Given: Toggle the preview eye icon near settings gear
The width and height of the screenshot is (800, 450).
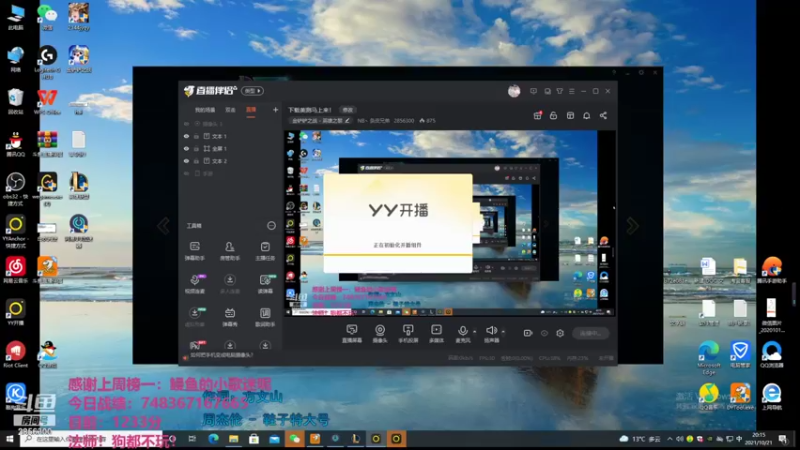Looking at the screenshot, I should tap(544, 333).
